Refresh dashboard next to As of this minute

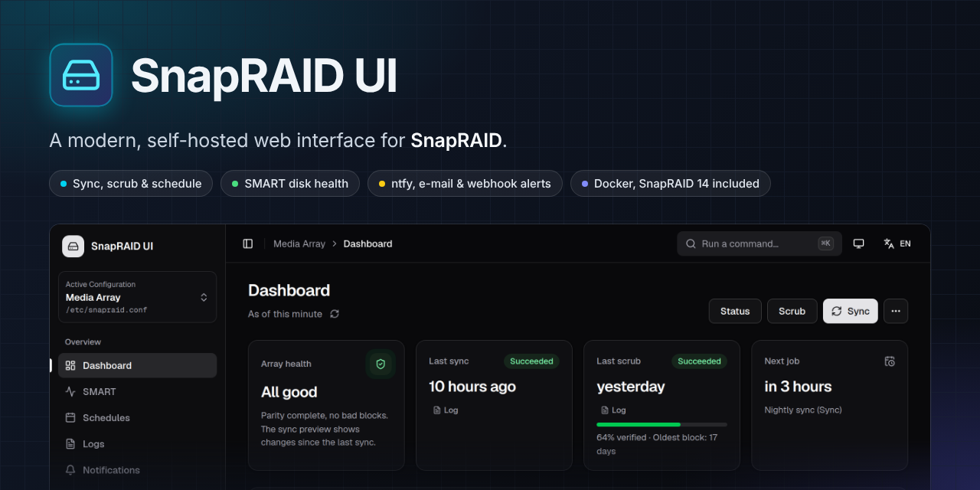click(335, 314)
